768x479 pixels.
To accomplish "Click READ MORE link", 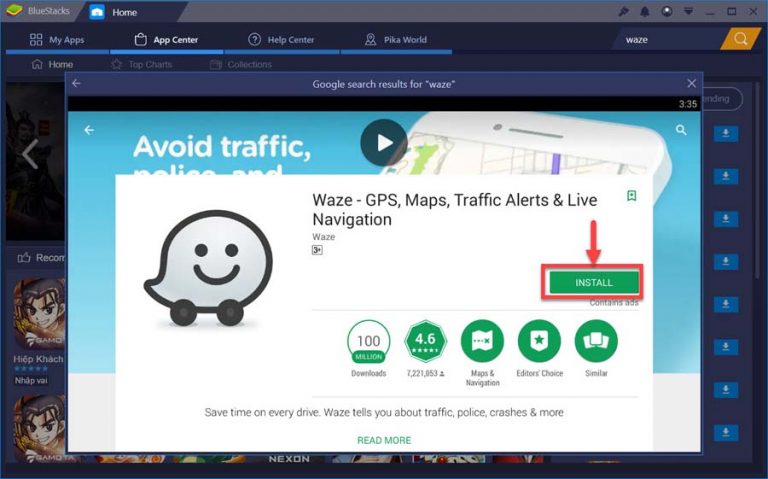I will tap(384, 440).
